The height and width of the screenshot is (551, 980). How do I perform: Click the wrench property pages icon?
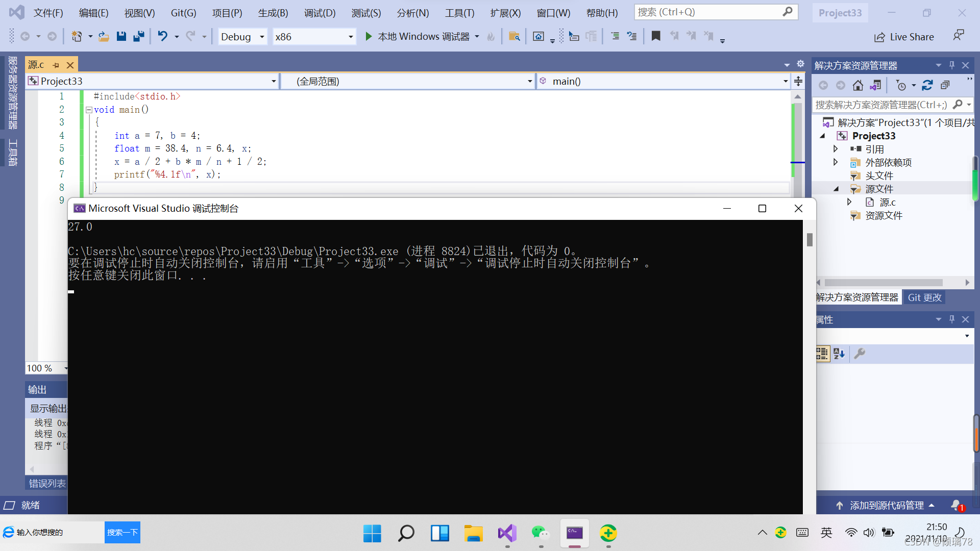tap(860, 354)
